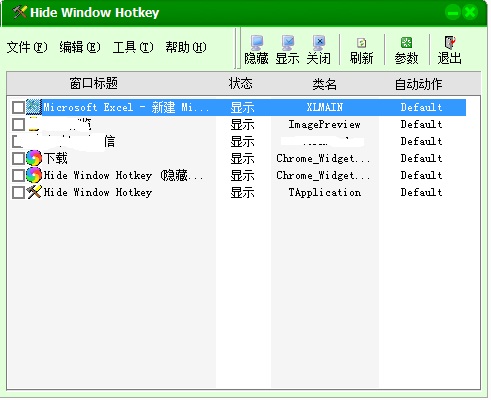The width and height of the screenshot is (491, 400).
Task: Open 参数 (Settings) from the toolbar
Action: coord(406,50)
